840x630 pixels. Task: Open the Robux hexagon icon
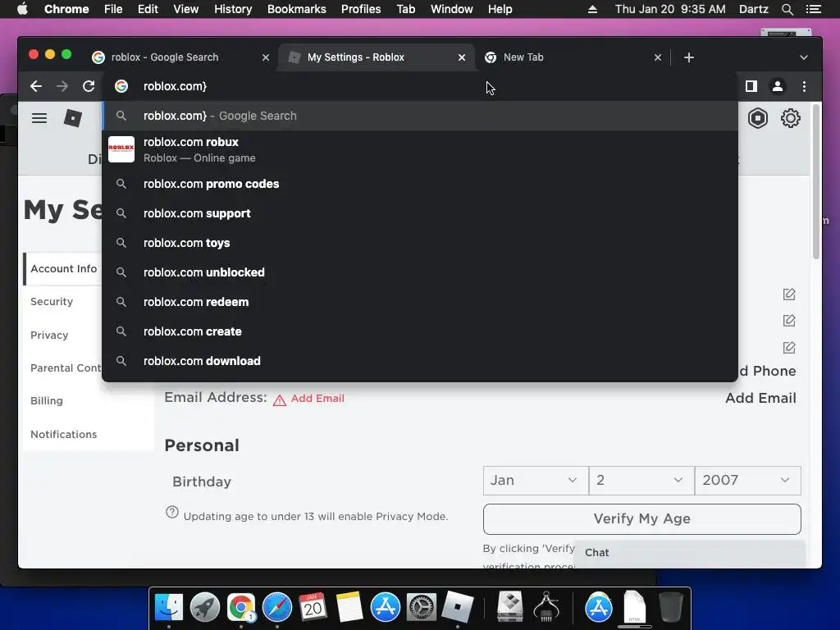(x=758, y=118)
